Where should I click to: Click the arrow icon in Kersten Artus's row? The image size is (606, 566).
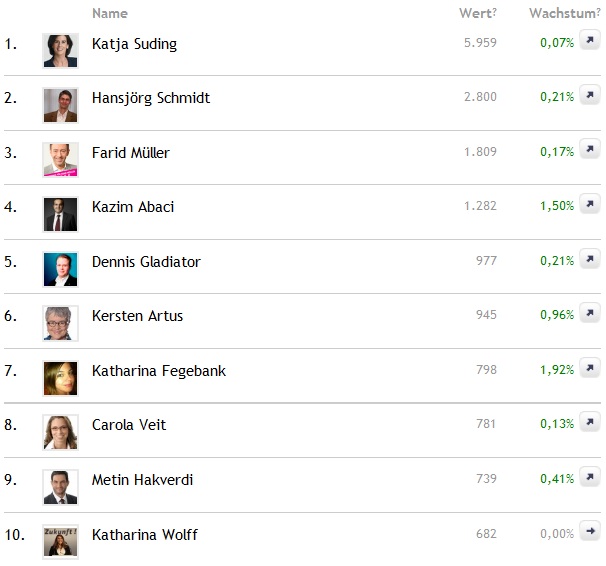tap(590, 314)
